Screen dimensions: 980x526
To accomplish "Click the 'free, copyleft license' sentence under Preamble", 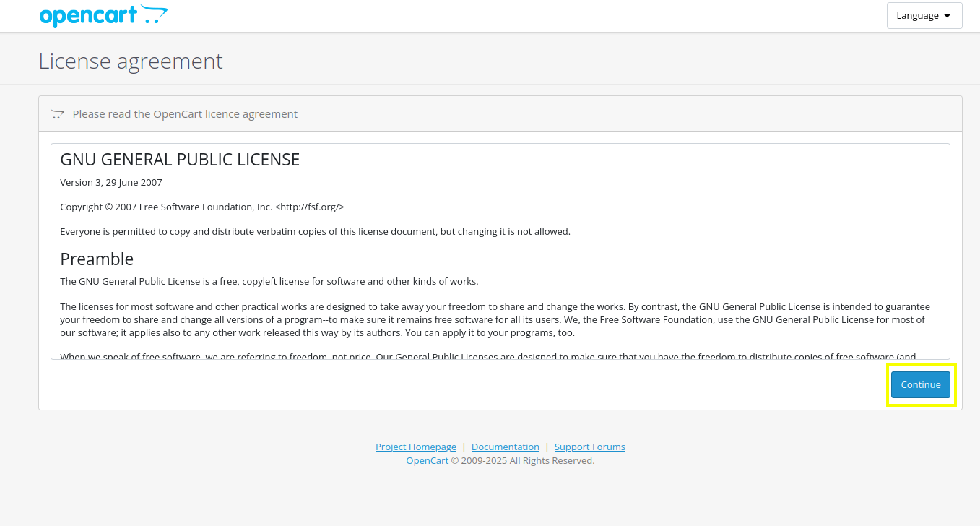I will tap(269, 281).
